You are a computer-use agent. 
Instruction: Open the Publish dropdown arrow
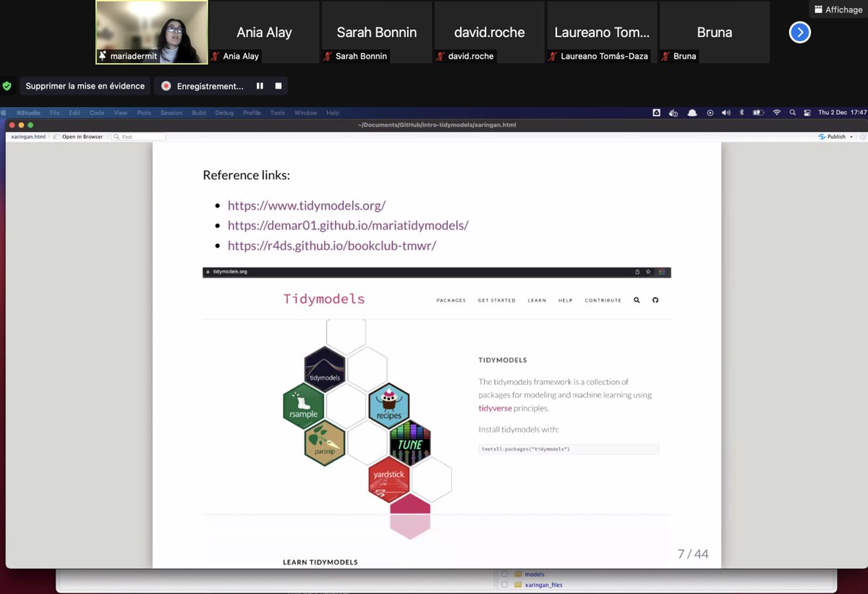[851, 137]
